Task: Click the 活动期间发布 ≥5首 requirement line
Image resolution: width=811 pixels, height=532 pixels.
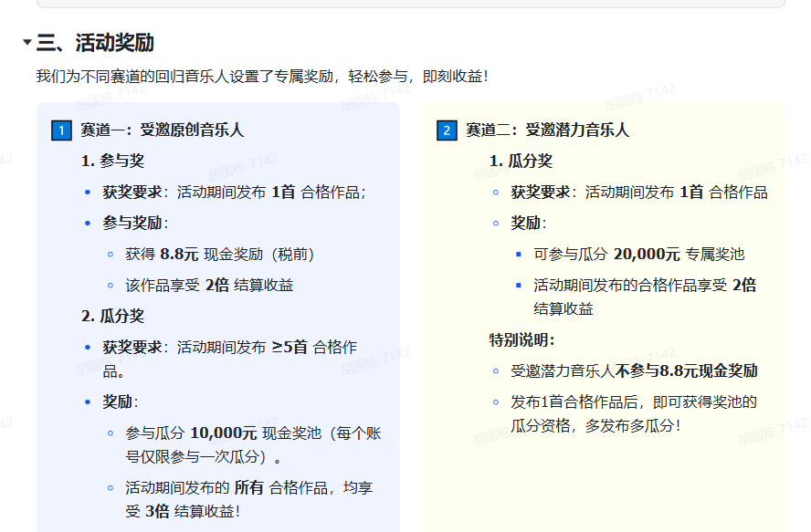Action: tap(228, 348)
